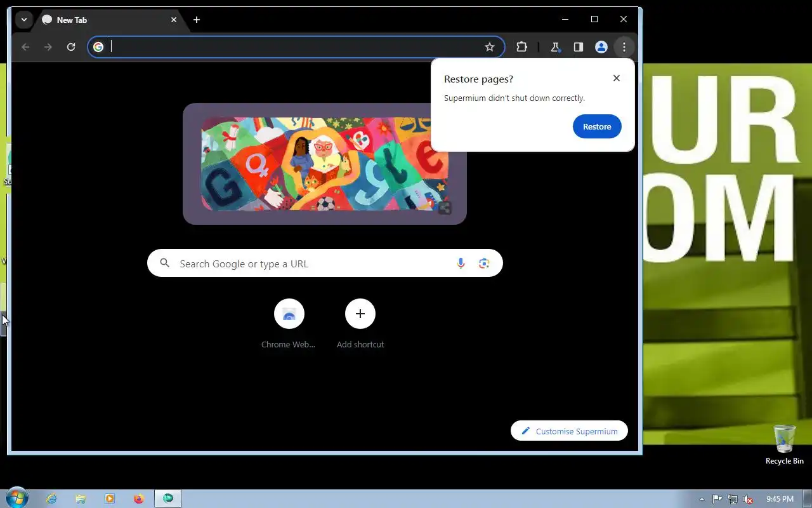Start voice search with microphone
This screenshot has width=812, height=508.
(x=461, y=264)
